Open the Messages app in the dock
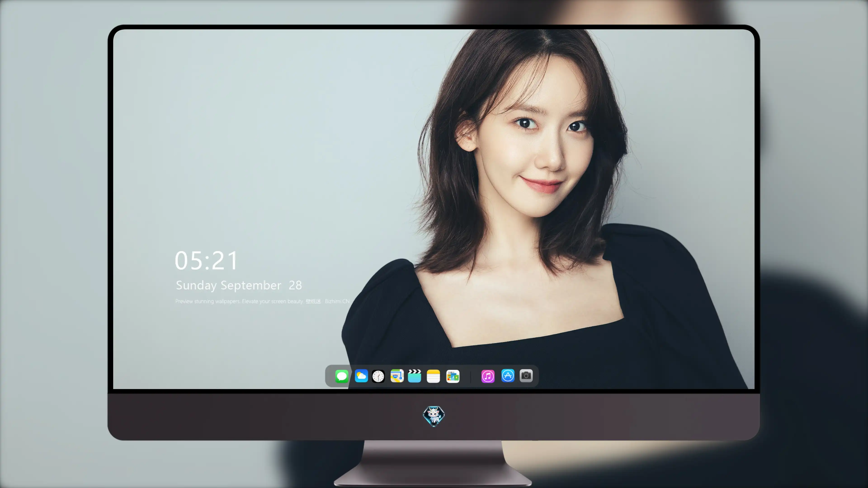 pyautogui.click(x=342, y=376)
